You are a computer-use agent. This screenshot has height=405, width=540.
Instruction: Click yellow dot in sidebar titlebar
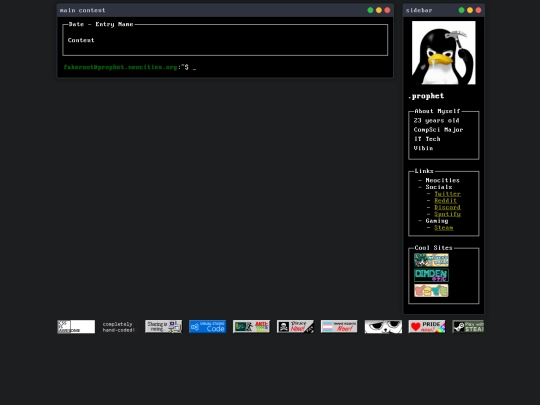(x=470, y=10)
